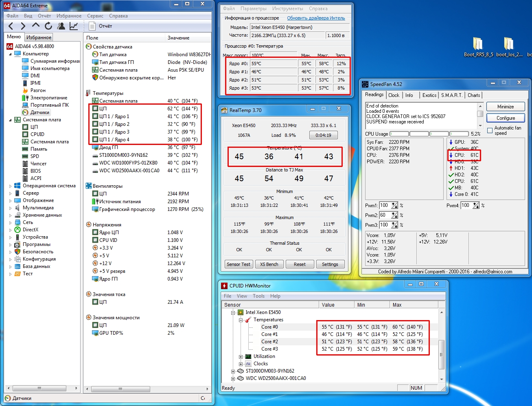Open the Вид menu in AIDA64

tap(28, 16)
